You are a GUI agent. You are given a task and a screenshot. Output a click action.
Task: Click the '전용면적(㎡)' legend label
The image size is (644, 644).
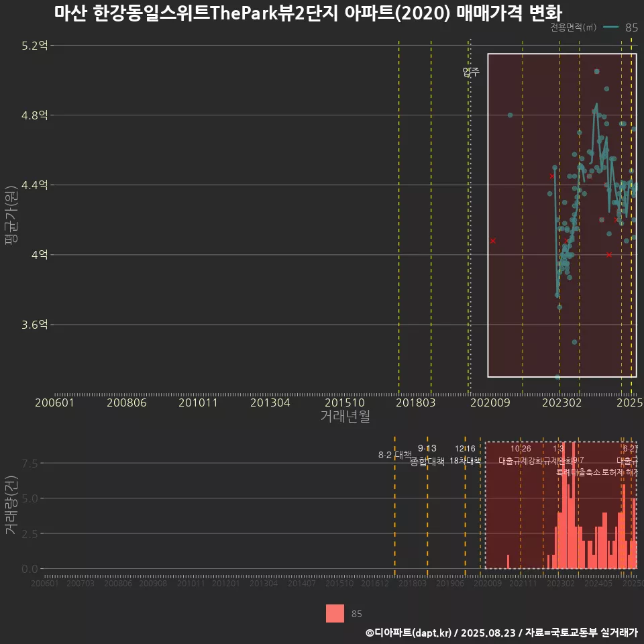pyautogui.click(x=573, y=28)
